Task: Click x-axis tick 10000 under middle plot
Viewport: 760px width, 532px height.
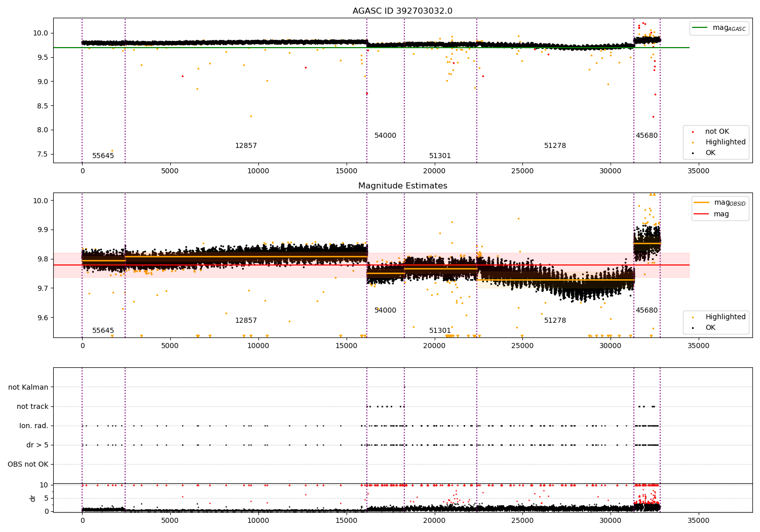Action: tap(258, 346)
